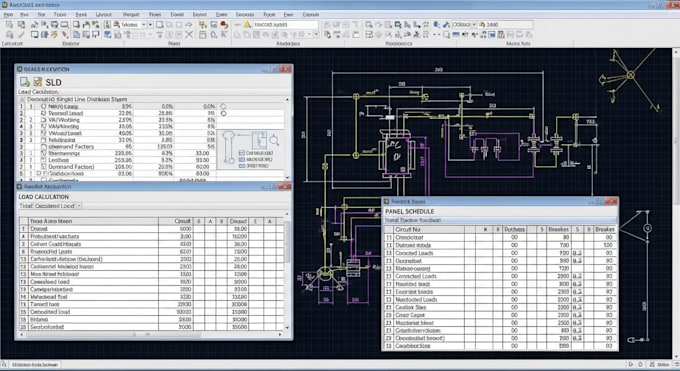680x371 pixels.
Task: Click the 'LOAD CALULATION' heading
Action: pos(43,197)
